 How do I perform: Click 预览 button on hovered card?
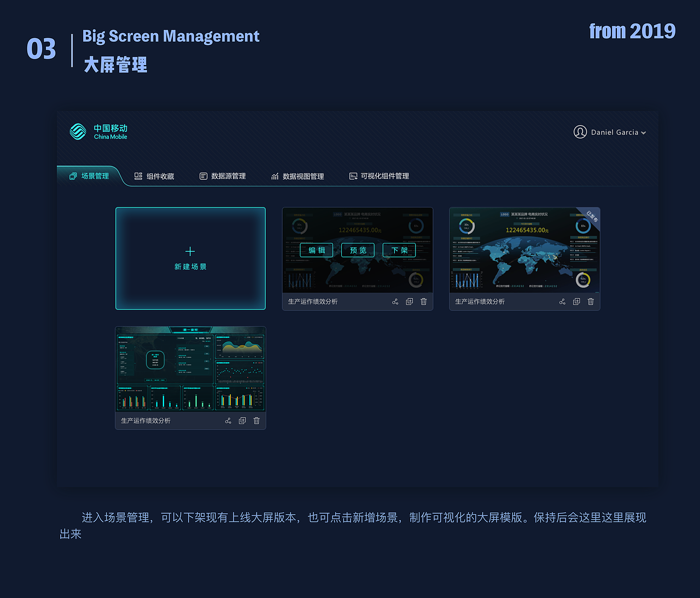[358, 250]
